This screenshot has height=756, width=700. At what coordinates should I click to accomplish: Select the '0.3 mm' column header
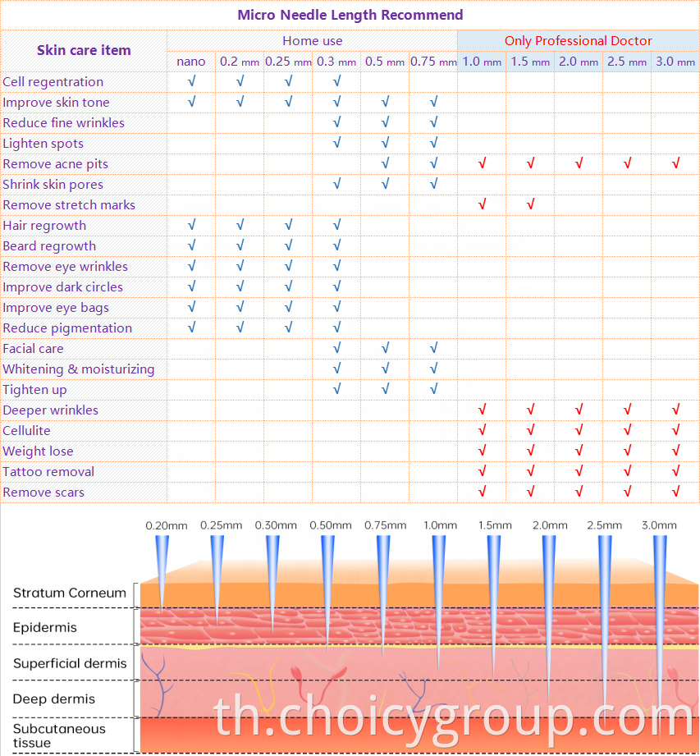[x=336, y=62]
